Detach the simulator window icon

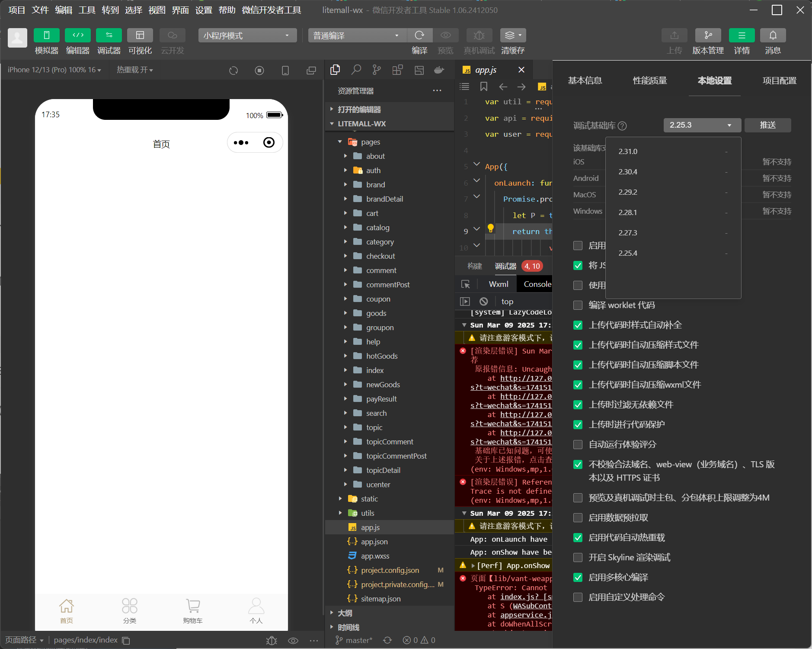[311, 71]
